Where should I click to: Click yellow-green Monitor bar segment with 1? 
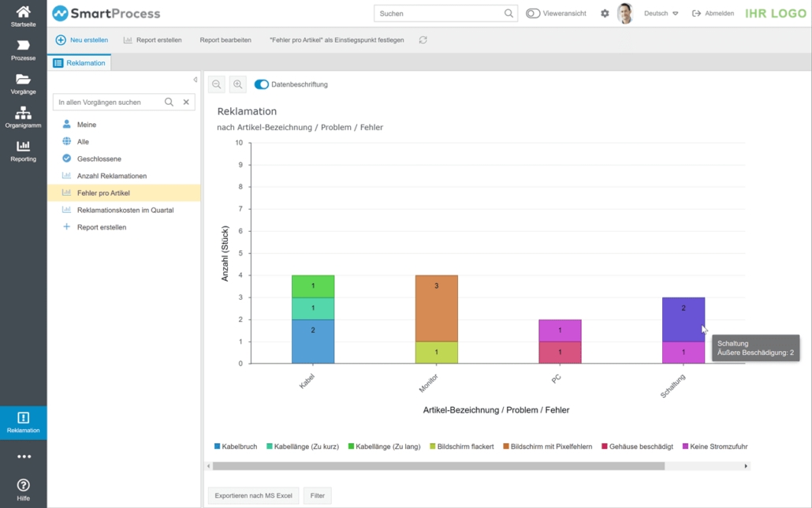(437, 353)
